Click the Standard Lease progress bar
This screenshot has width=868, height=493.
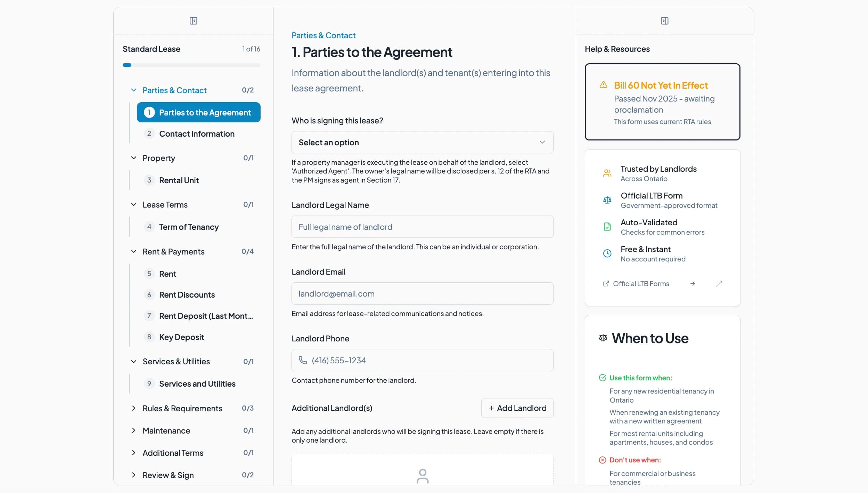point(191,65)
